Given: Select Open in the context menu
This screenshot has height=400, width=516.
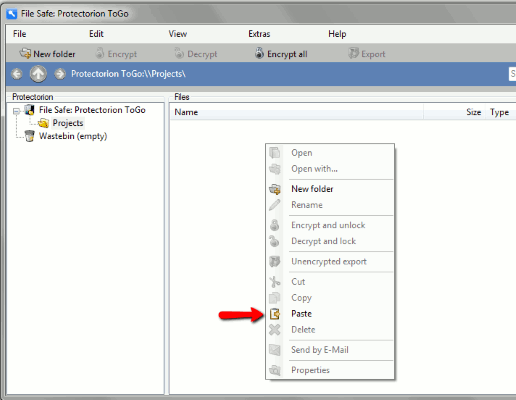Looking at the screenshot, I should pyautogui.click(x=330, y=153).
